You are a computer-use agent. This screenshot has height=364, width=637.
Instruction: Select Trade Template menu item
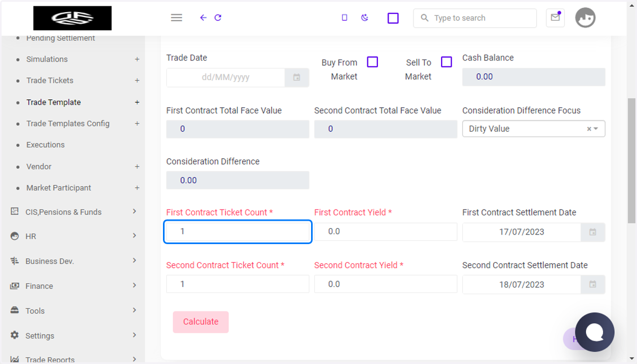tap(54, 102)
